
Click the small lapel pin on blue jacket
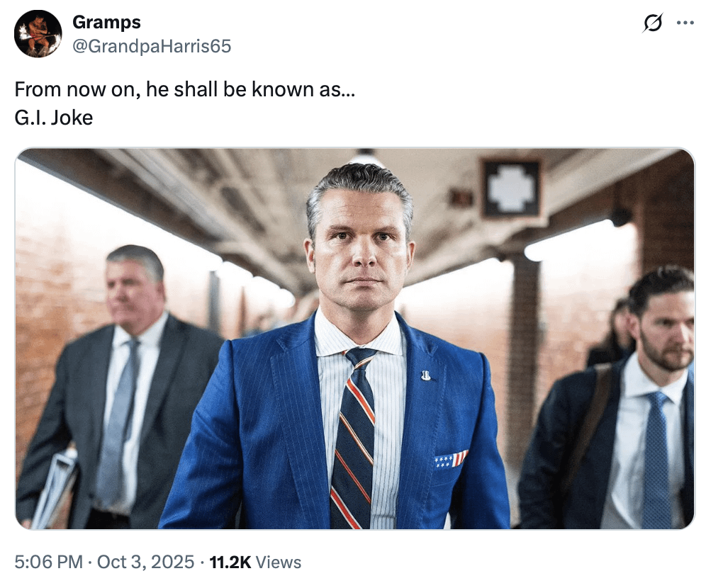(x=425, y=375)
